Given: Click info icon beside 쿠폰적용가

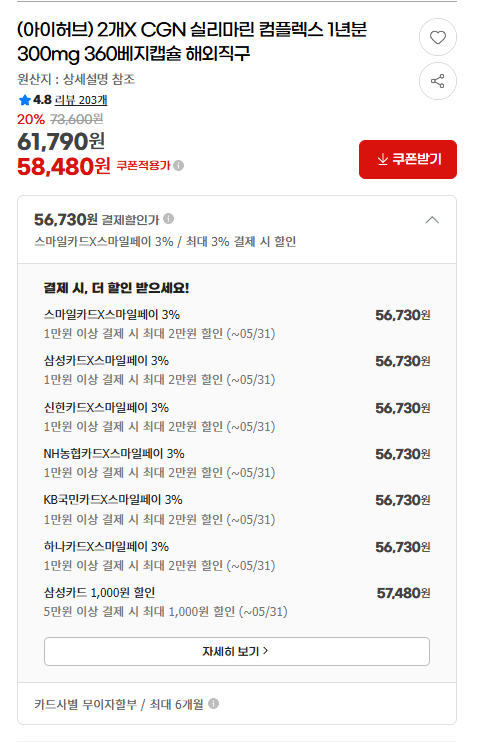Looking at the screenshot, I should [x=179, y=166].
